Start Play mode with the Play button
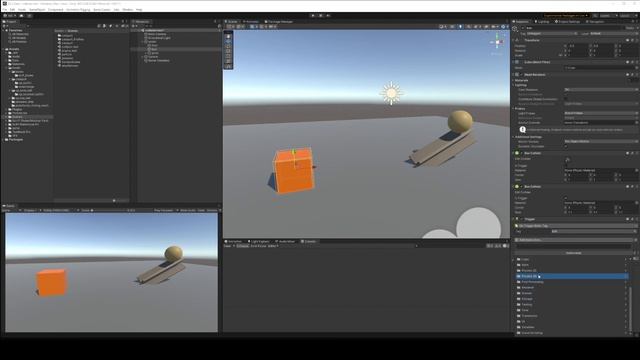Screen dimensions: 640x360 (x=313, y=16)
